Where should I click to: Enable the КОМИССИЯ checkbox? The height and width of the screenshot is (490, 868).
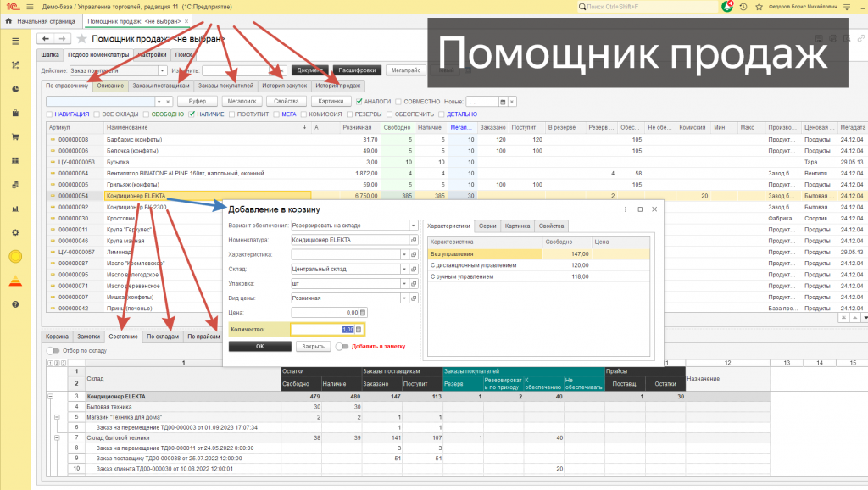303,114
